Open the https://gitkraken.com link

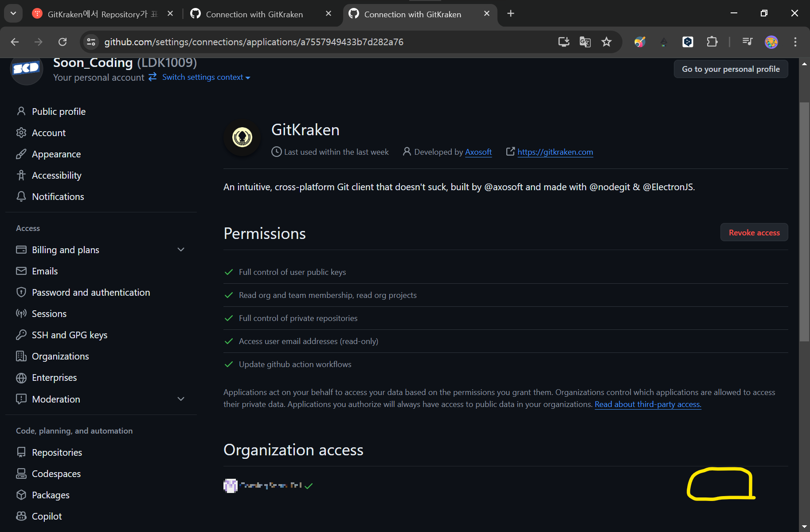pos(555,152)
